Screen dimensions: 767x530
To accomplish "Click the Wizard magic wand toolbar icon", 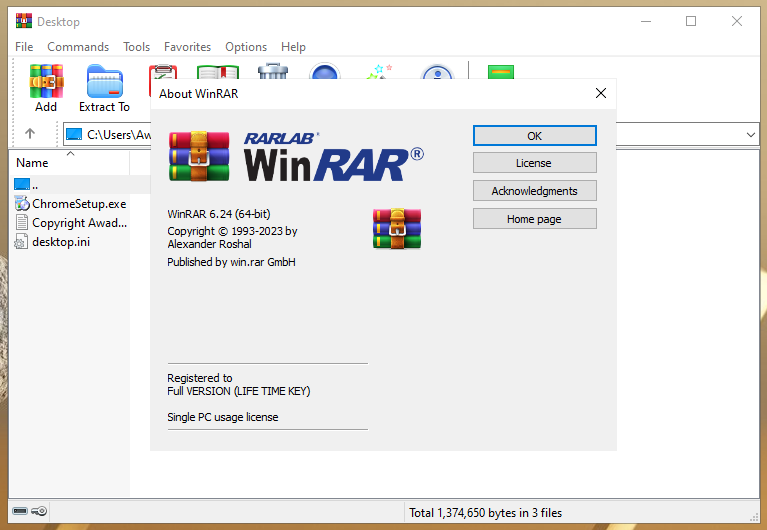I will click(x=379, y=71).
